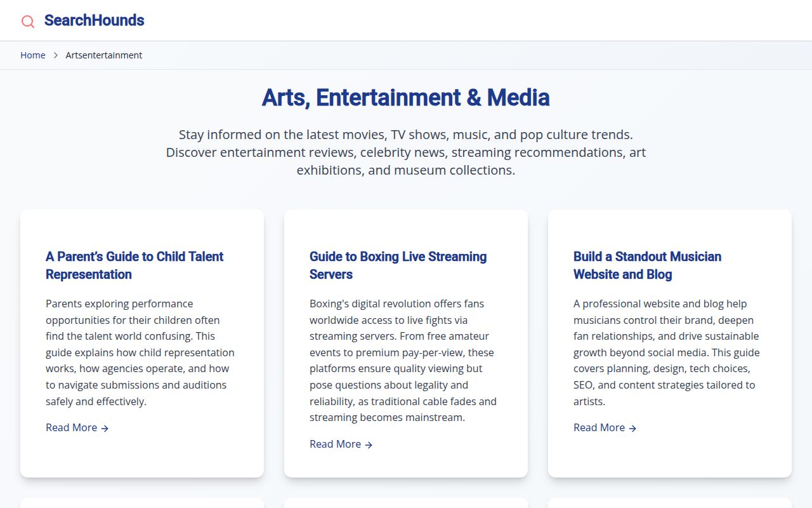Click the arrow icon beside first Read More
This screenshot has height=508, width=812.
tap(105, 428)
